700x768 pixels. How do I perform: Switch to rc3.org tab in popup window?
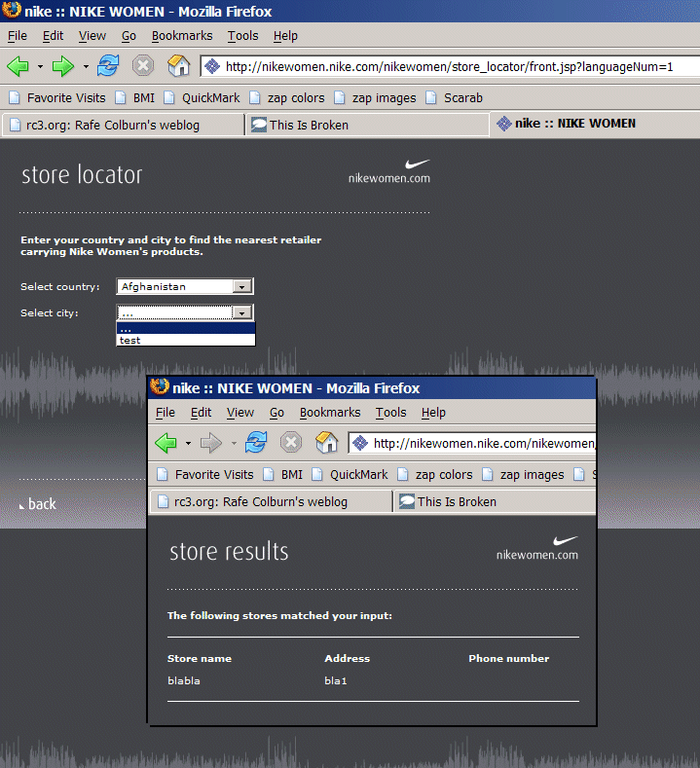click(x=272, y=501)
